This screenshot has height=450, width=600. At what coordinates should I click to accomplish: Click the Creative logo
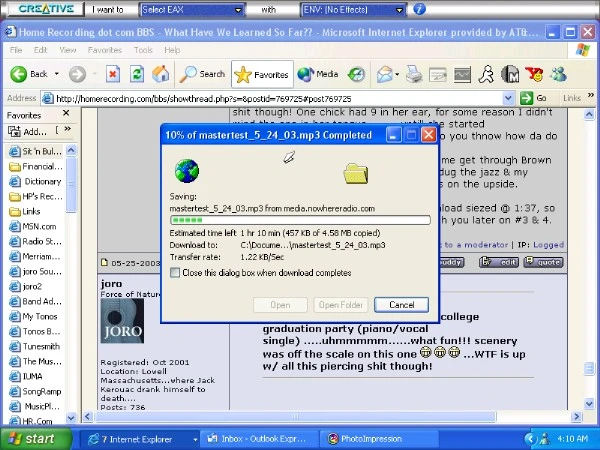[x=46, y=9]
